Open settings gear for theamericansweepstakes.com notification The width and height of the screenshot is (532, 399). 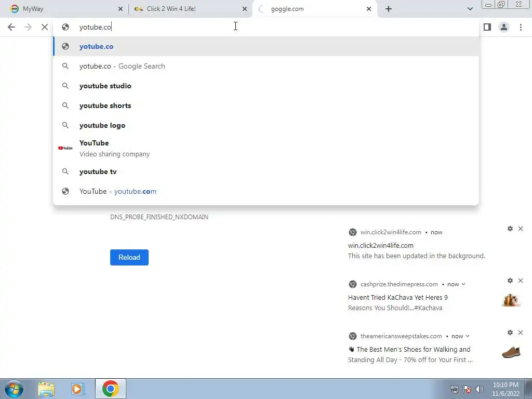pyautogui.click(x=510, y=332)
